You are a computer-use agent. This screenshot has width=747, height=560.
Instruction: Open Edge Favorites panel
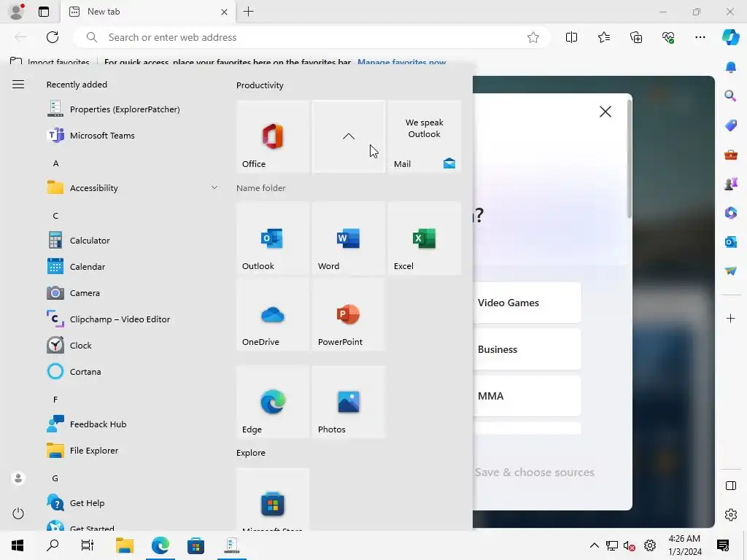tap(603, 37)
